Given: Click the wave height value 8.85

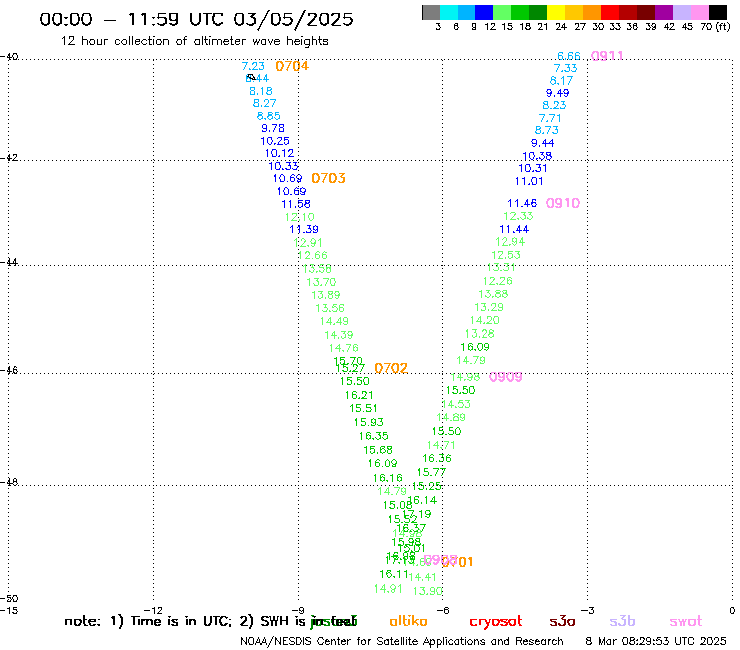Looking at the screenshot, I should tap(269, 116).
